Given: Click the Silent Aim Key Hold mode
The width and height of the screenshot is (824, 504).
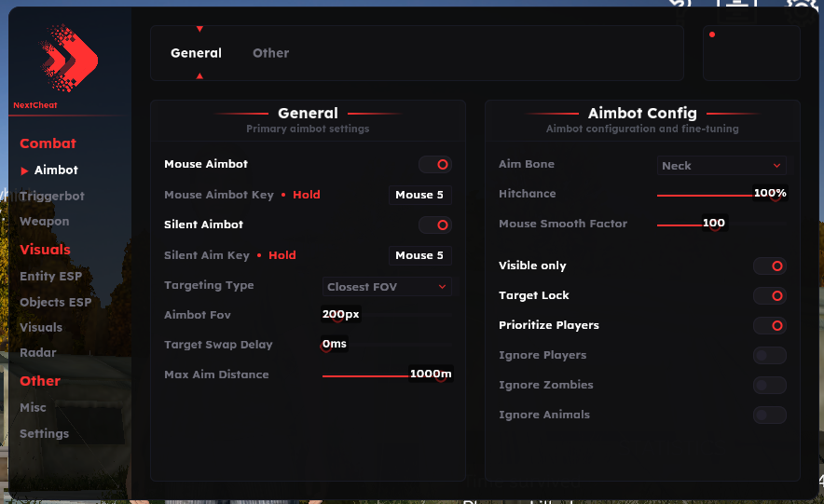Looking at the screenshot, I should [x=282, y=255].
